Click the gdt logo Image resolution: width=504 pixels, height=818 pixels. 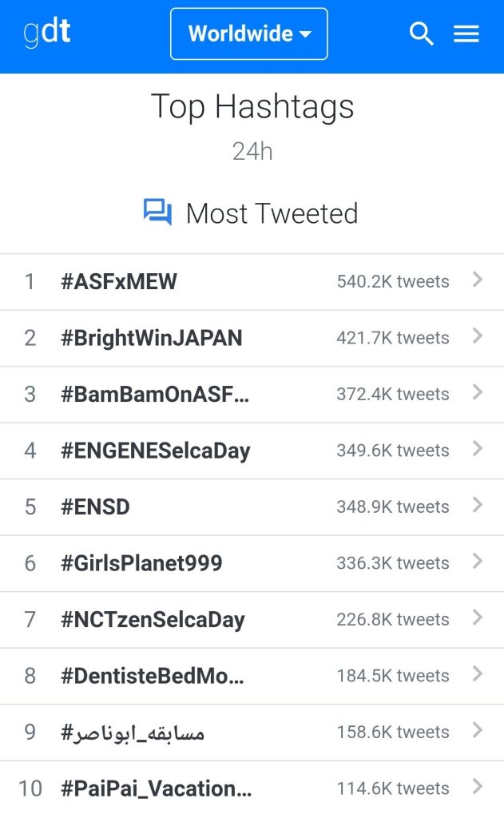[46, 33]
